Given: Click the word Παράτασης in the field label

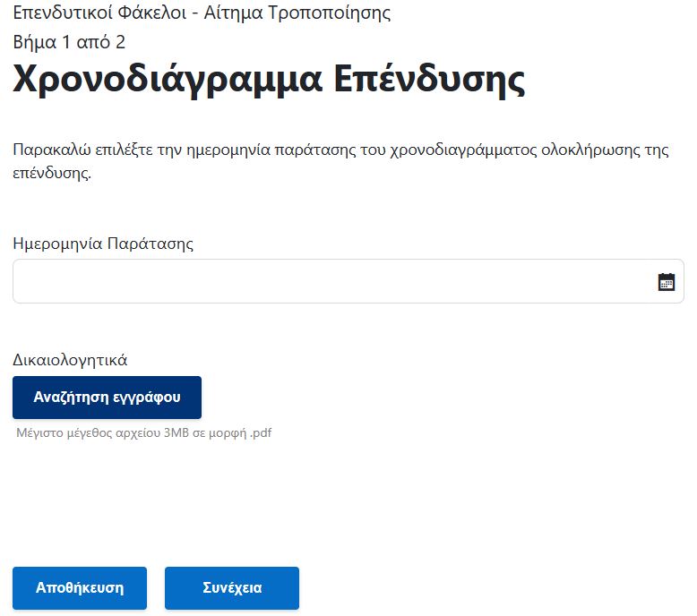Looking at the screenshot, I should click(x=151, y=244).
